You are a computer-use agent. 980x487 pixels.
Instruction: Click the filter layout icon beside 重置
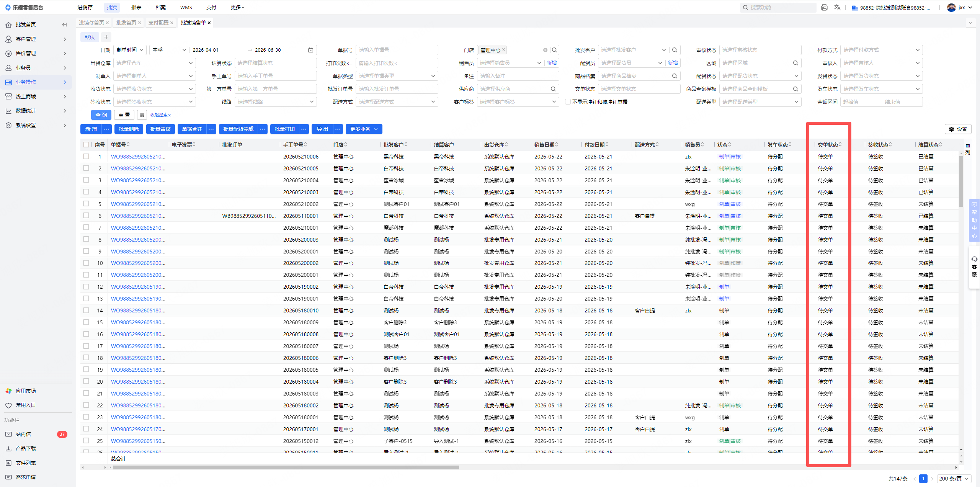click(x=142, y=115)
